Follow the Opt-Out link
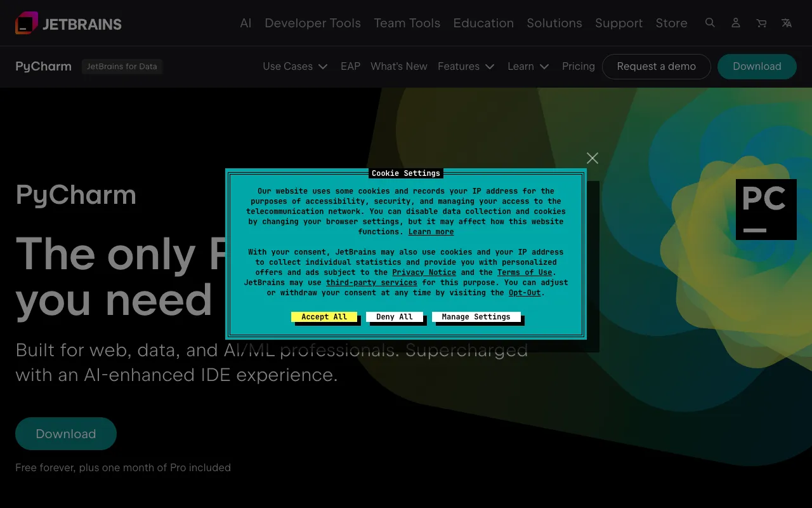812x508 pixels. (525, 293)
